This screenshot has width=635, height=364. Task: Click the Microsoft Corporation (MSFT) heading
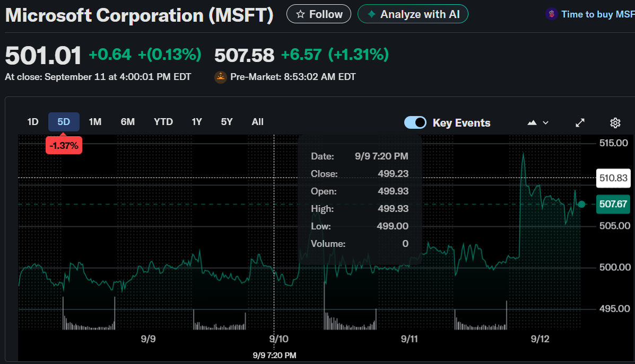point(140,15)
